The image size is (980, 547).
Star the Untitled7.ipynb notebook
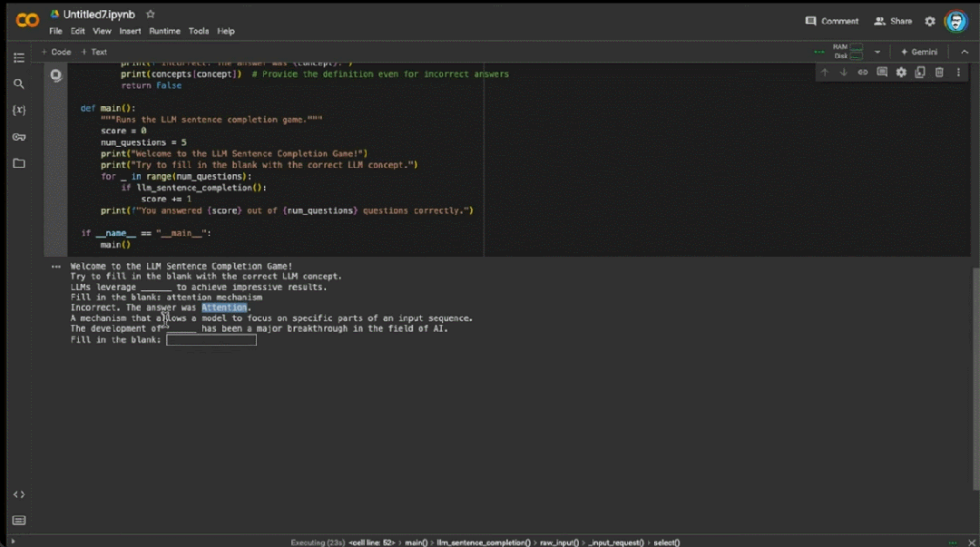[x=150, y=14]
